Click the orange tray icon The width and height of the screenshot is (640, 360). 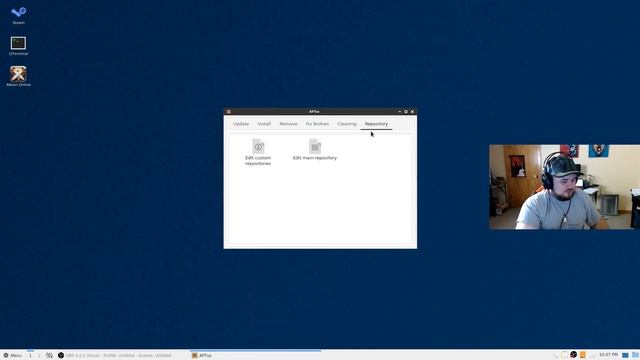click(x=582, y=355)
